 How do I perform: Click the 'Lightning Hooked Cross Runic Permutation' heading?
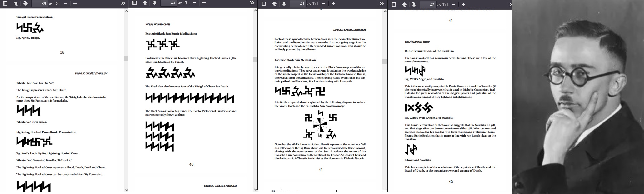[46, 132]
